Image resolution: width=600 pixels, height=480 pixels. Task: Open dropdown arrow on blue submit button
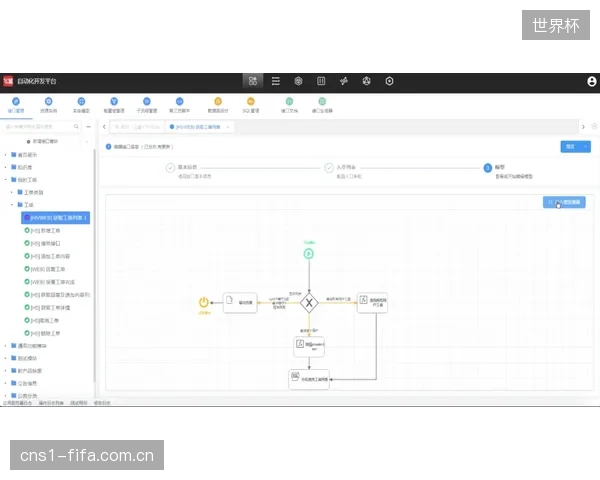pos(585,147)
